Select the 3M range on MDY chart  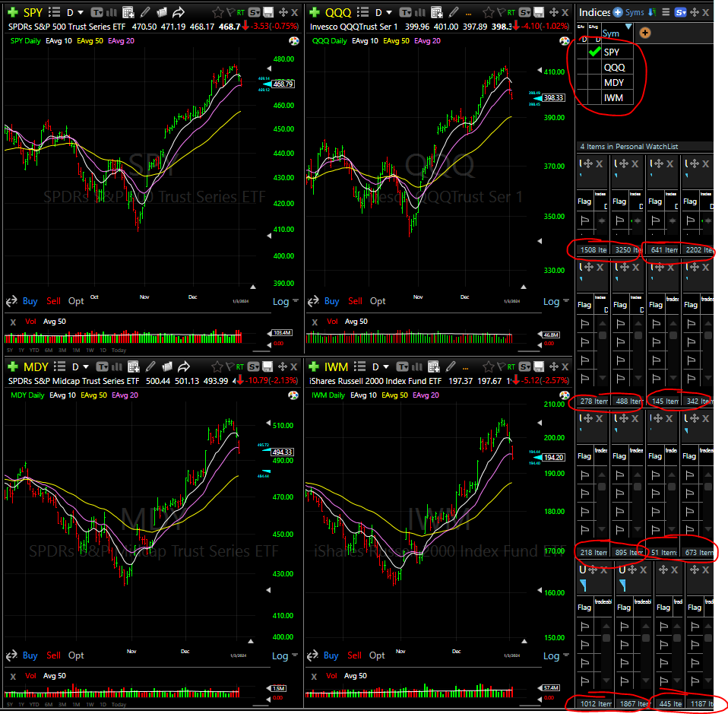[x=62, y=705]
